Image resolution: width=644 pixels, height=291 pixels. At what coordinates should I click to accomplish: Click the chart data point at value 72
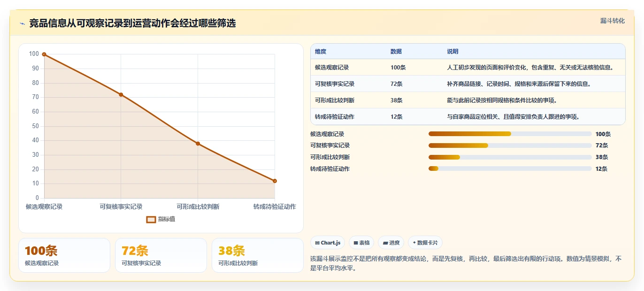pyautogui.click(x=121, y=95)
